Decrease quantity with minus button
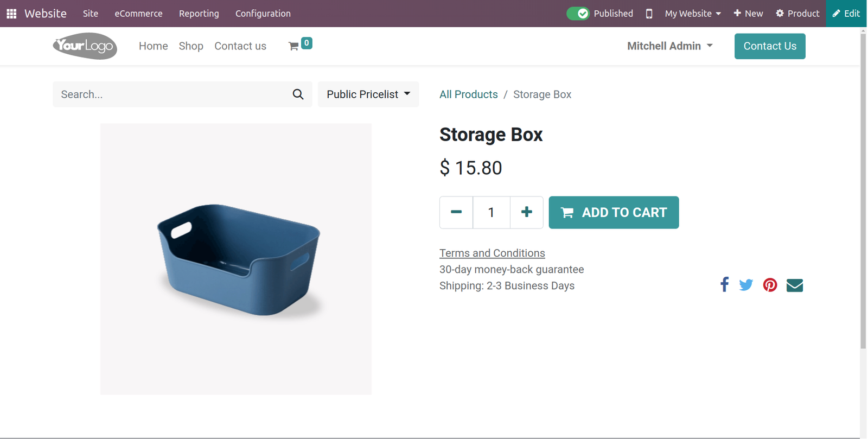This screenshot has height=439, width=868. [456, 212]
